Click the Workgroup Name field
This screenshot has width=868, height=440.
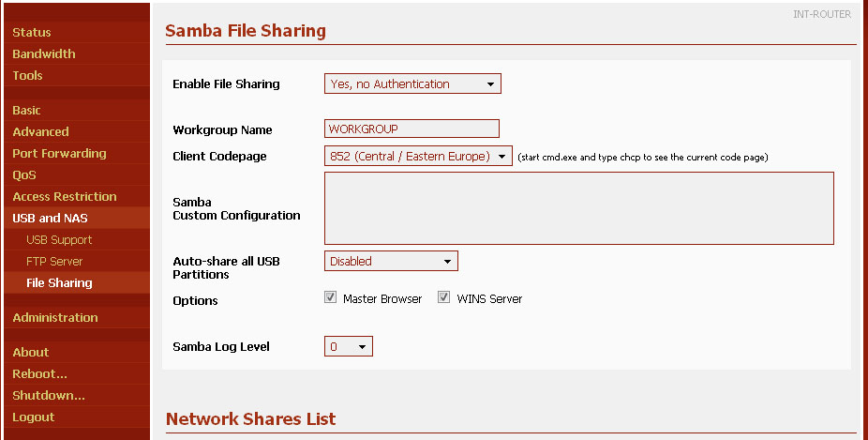[x=412, y=129]
